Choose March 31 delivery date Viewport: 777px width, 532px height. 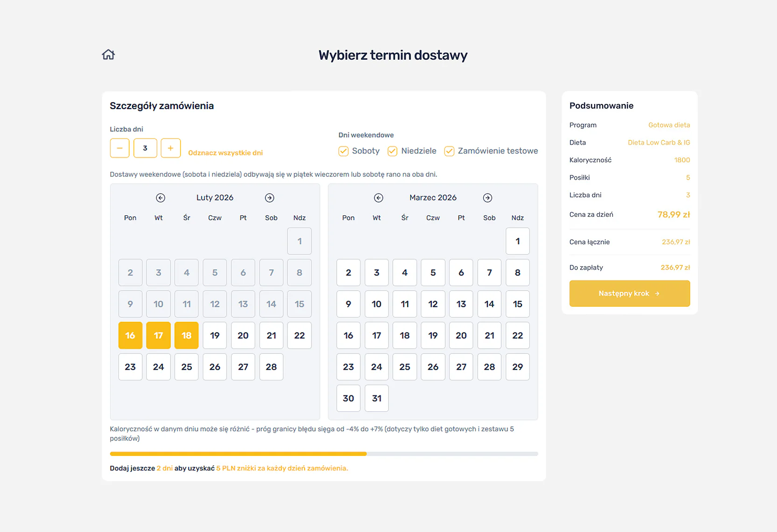(x=376, y=398)
